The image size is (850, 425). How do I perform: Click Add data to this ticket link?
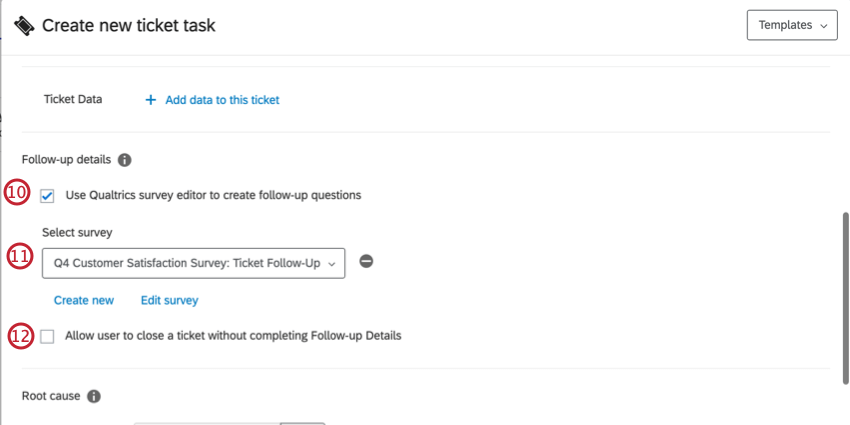point(222,100)
